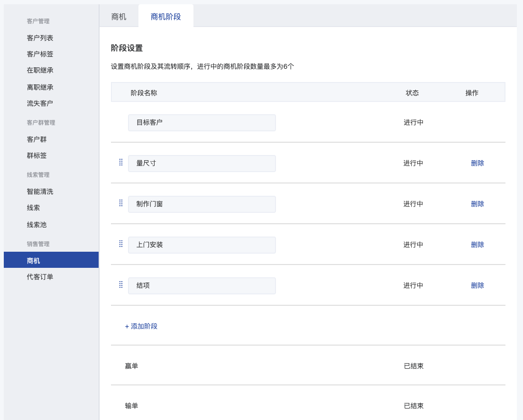Viewport: 523px width, 420px height.
Task: Click drag handle beside 上门安装 stage
Action: tap(121, 244)
